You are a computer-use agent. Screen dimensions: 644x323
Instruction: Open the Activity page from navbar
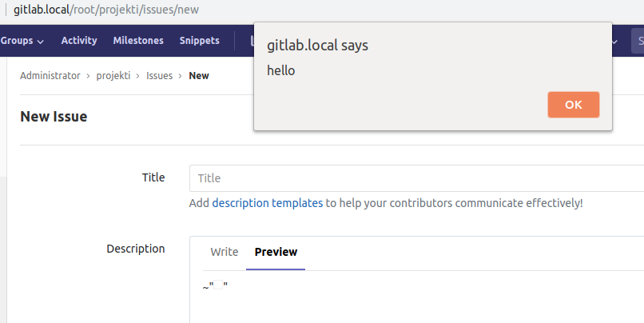tap(79, 41)
